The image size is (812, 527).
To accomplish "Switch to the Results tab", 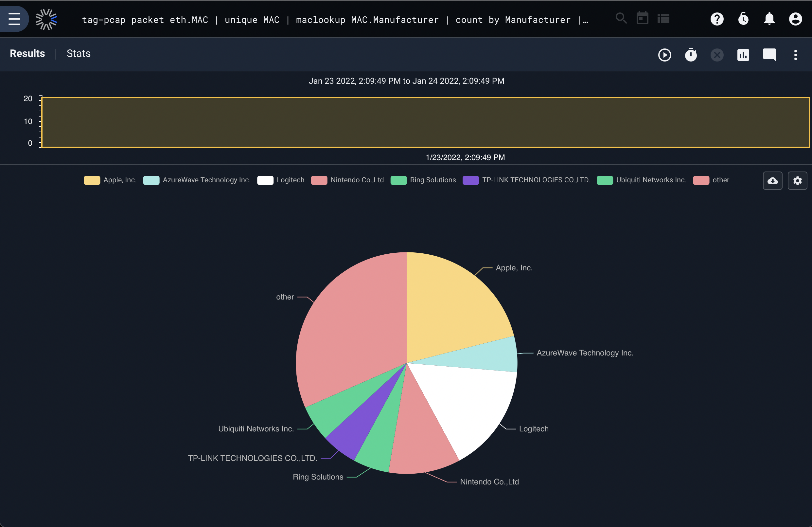I will [27, 54].
